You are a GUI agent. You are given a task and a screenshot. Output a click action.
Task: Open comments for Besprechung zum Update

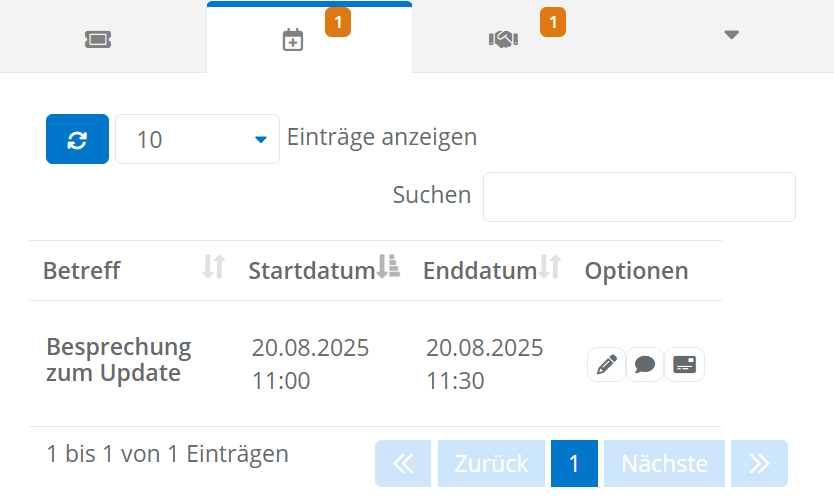click(x=645, y=364)
